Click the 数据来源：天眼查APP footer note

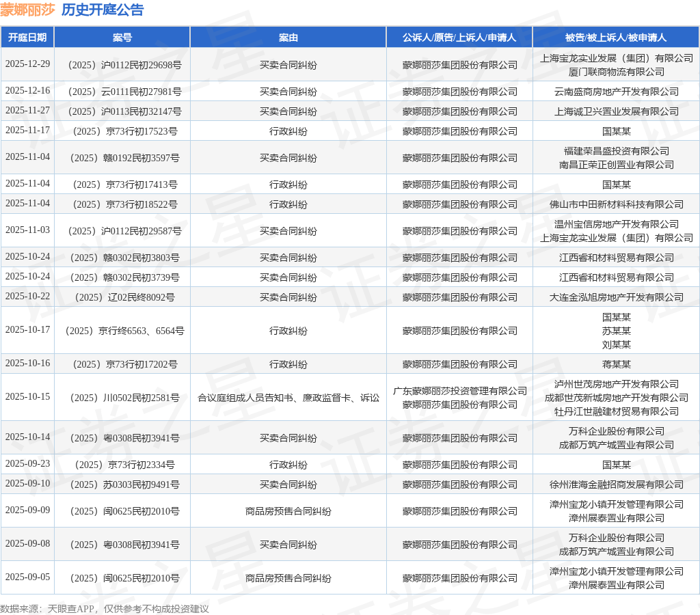click(x=104, y=609)
